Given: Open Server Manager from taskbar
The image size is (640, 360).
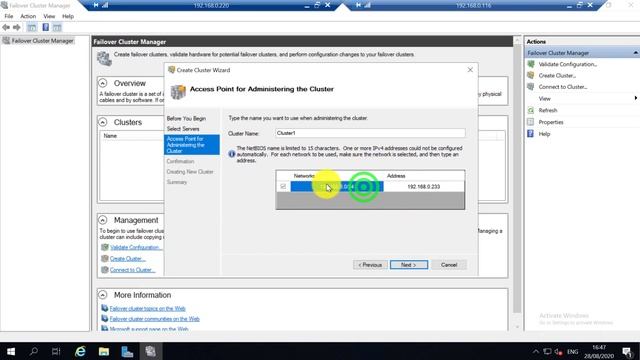Looking at the screenshot, I should pyautogui.click(x=127, y=351).
